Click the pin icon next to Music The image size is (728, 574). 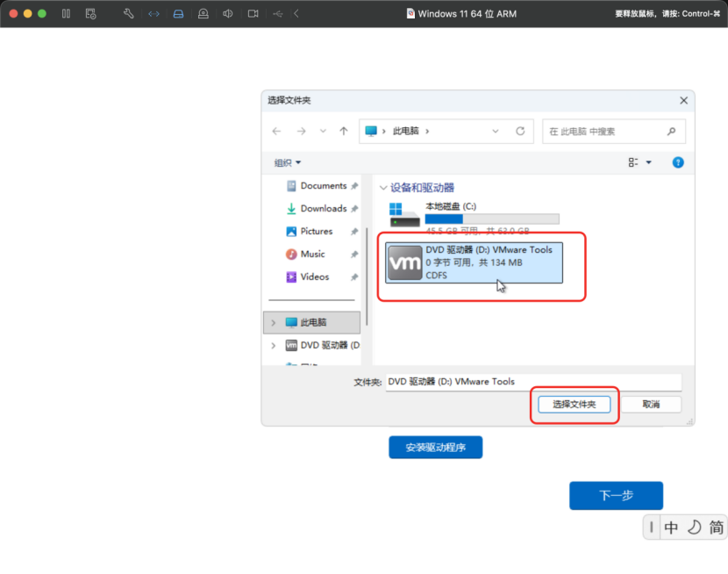click(354, 254)
